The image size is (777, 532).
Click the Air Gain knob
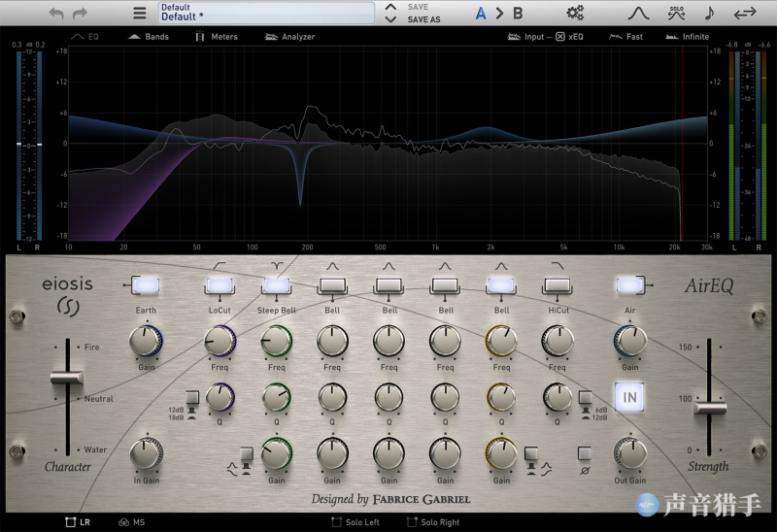pyautogui.click(x=629, y=341)
